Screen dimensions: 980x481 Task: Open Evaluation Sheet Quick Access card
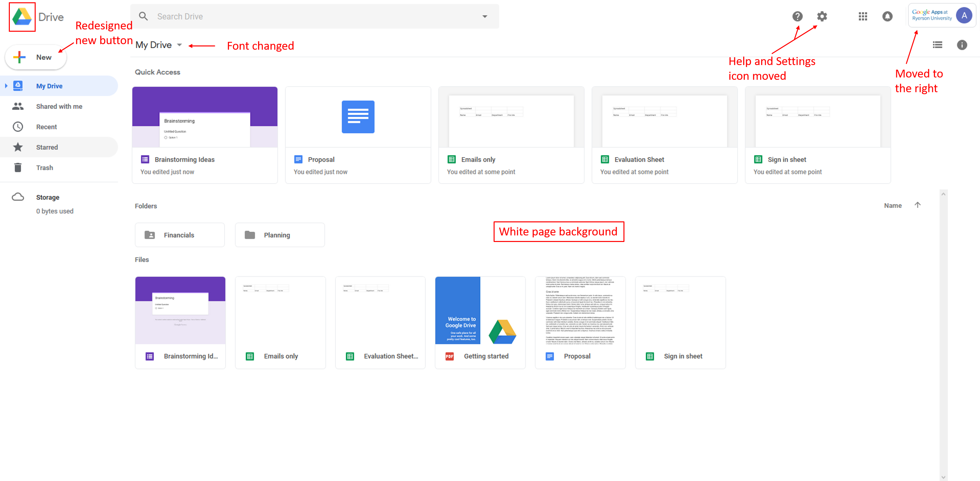click(665, 135)
